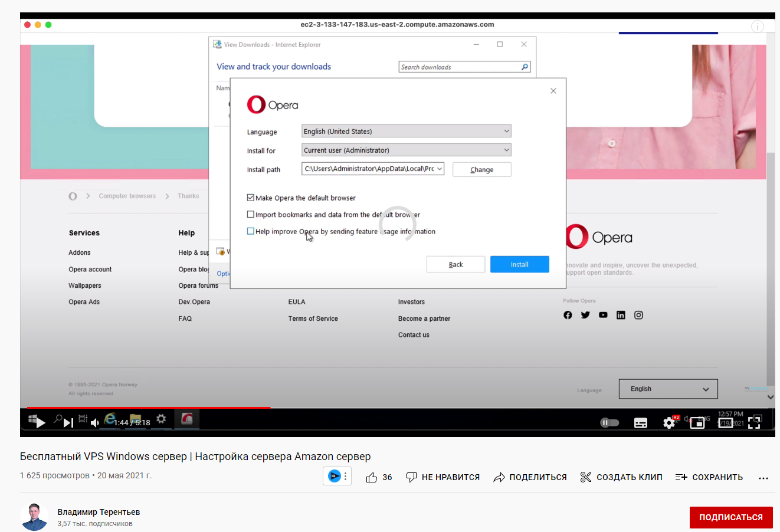Open the Владимир Терентьев channel name link

[x=99, y=512]
